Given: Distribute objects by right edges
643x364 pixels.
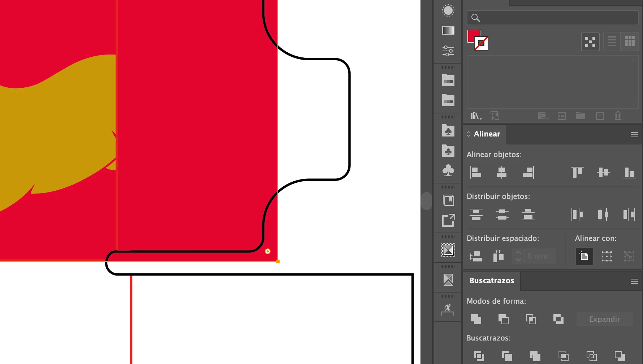Looking at the screenshot, I should tap(629, 214).
